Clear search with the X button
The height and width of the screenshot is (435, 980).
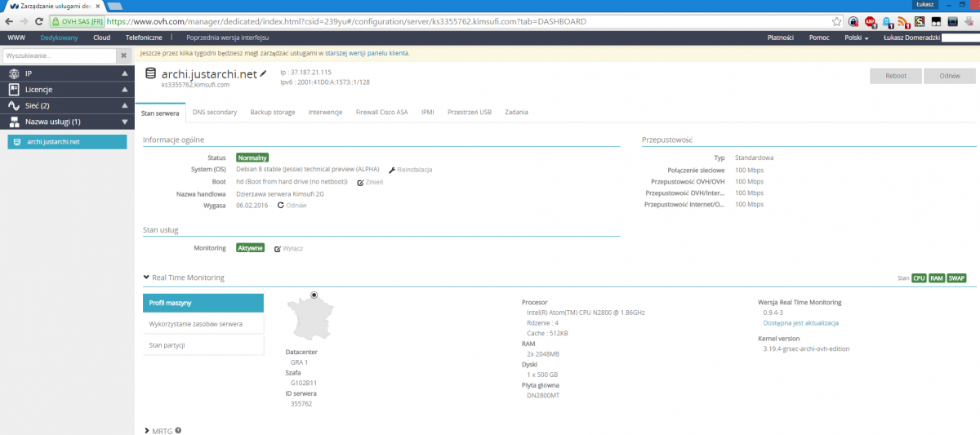(x=123, y=55)
